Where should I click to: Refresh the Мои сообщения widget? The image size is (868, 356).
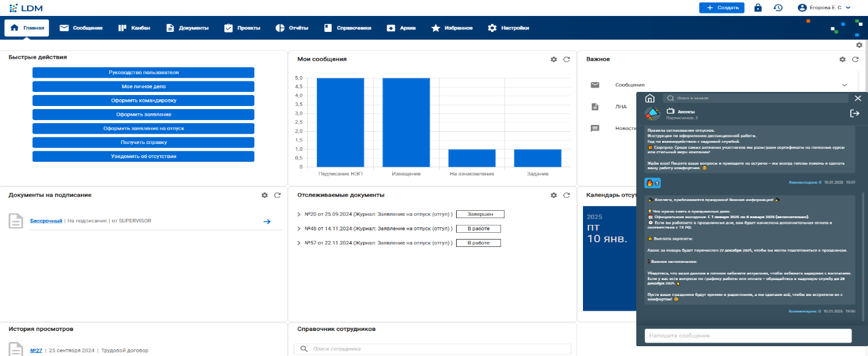(x=567, y=59)
